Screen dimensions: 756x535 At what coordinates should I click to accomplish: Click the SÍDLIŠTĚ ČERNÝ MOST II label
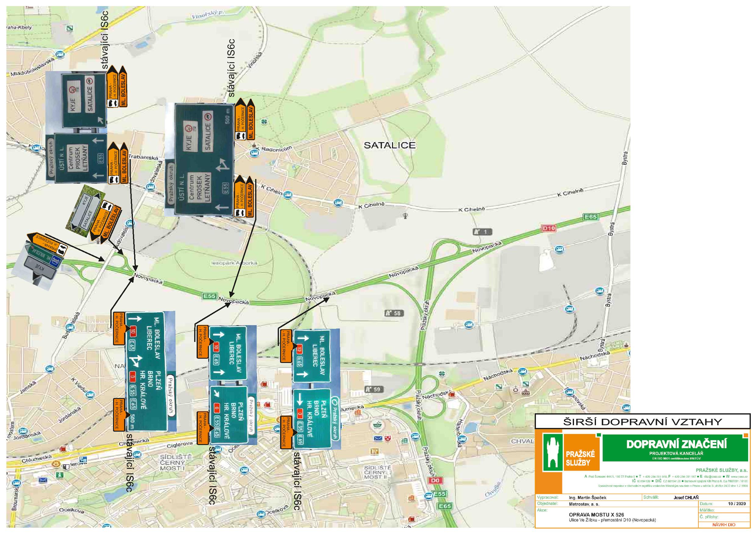coord(378,472)
